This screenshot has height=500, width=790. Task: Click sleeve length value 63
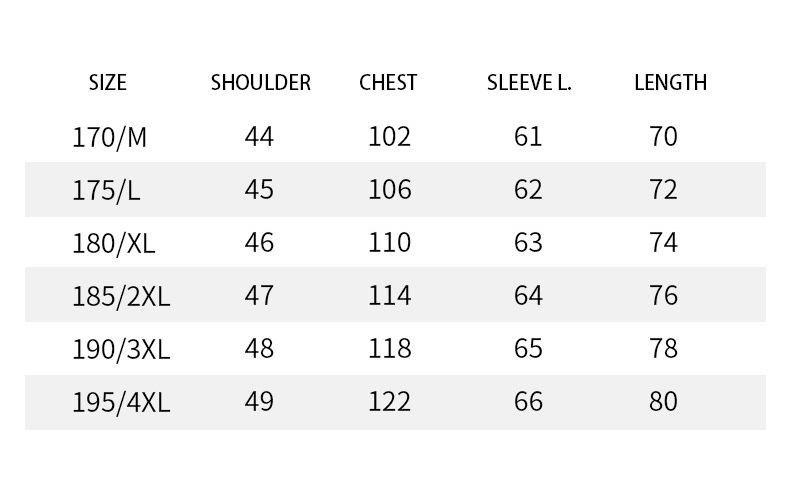[528, 242]
